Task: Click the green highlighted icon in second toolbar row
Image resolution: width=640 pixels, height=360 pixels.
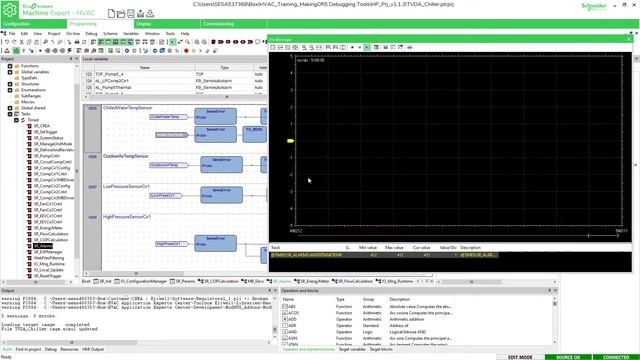Action: tap(16, 51)
